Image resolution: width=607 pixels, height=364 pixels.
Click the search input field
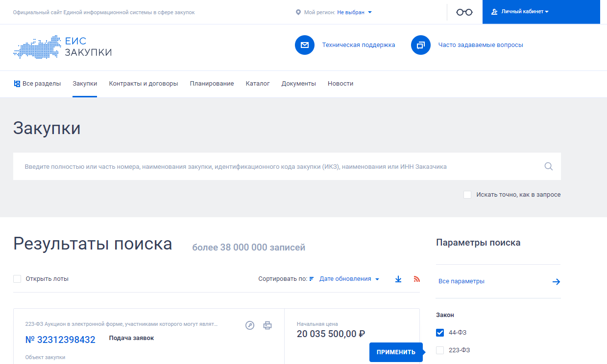[x=245, y=166]
